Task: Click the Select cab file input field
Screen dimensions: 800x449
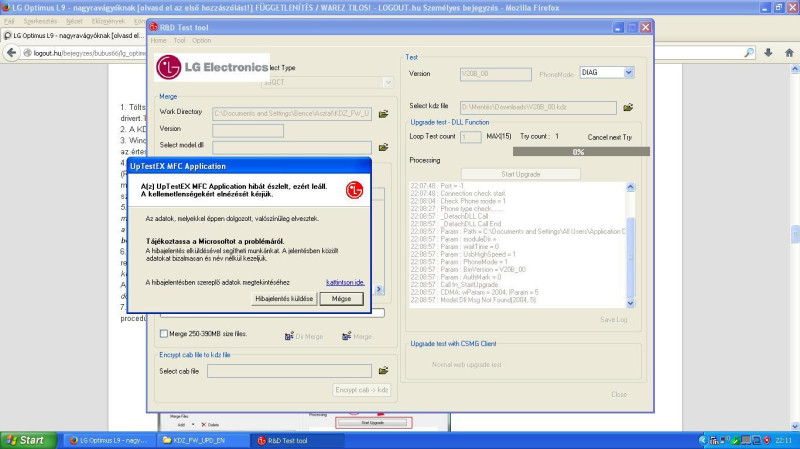Action: pos(289,371)
